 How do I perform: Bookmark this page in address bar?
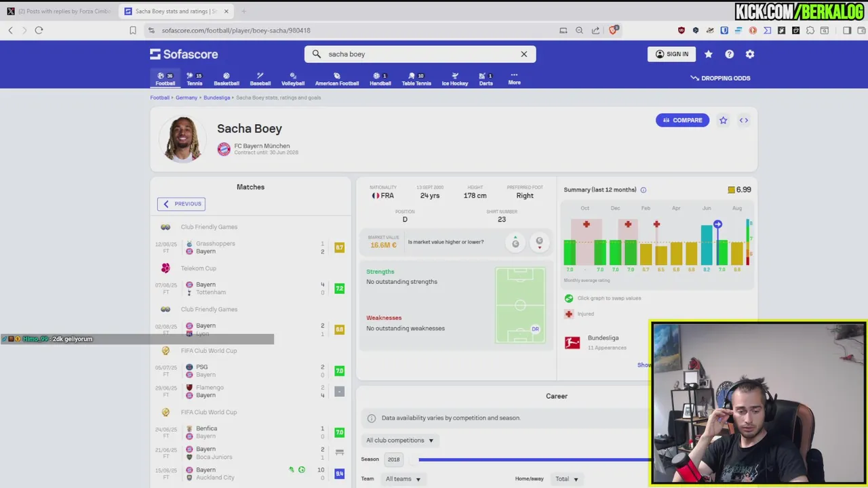133,30
